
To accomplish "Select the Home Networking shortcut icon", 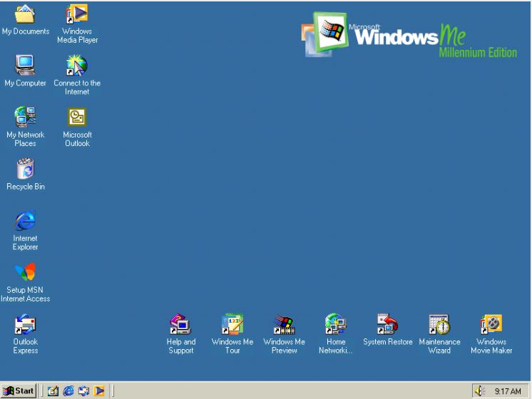I will click(336, 324).
